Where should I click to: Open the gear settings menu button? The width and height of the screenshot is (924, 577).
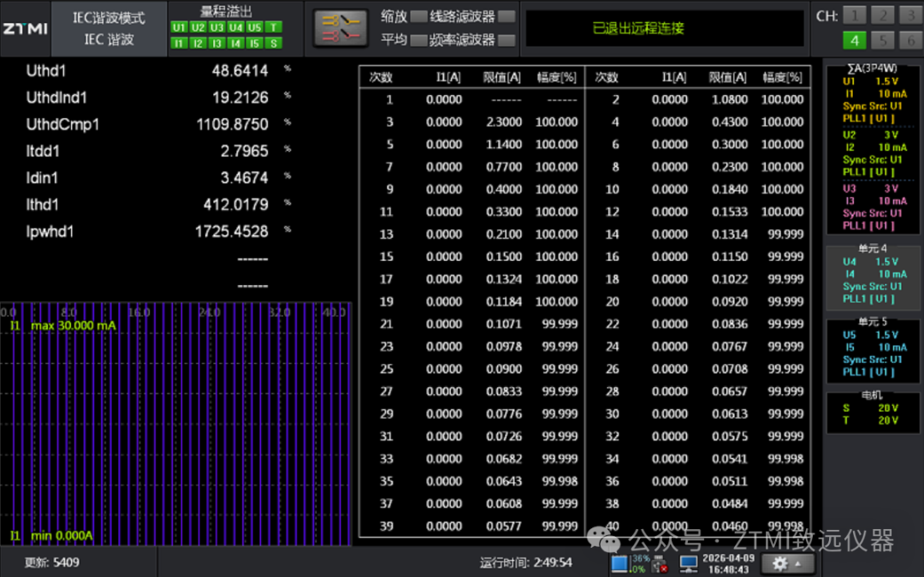tap(786, 563)
